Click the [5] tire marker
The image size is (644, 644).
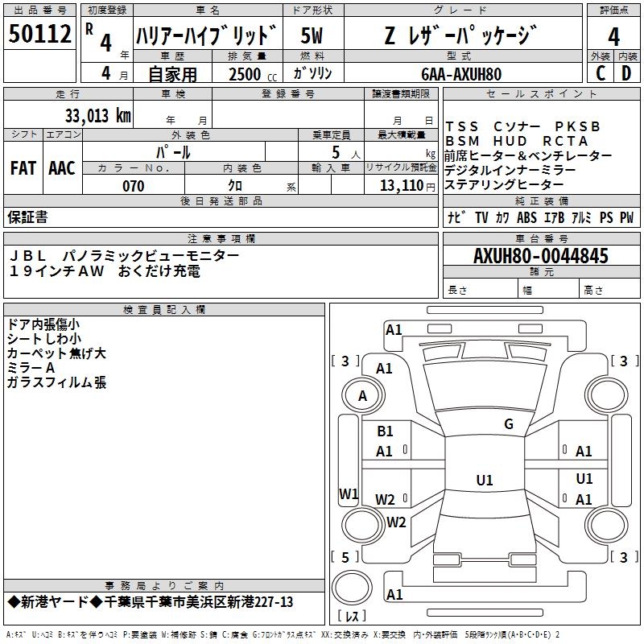point(345,557)
